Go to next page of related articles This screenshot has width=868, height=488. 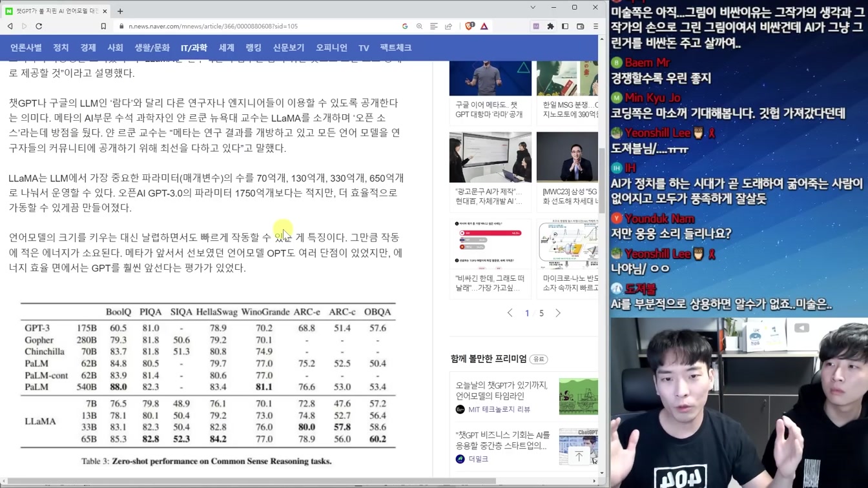point(558,313)
